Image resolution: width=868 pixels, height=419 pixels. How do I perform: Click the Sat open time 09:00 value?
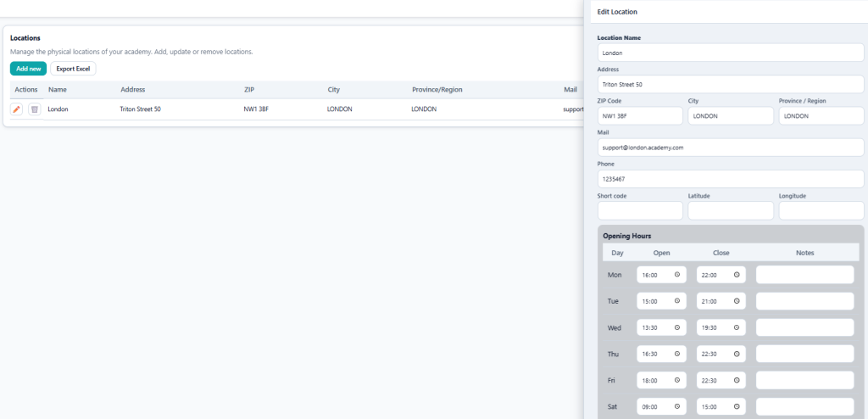coord(649,406)
